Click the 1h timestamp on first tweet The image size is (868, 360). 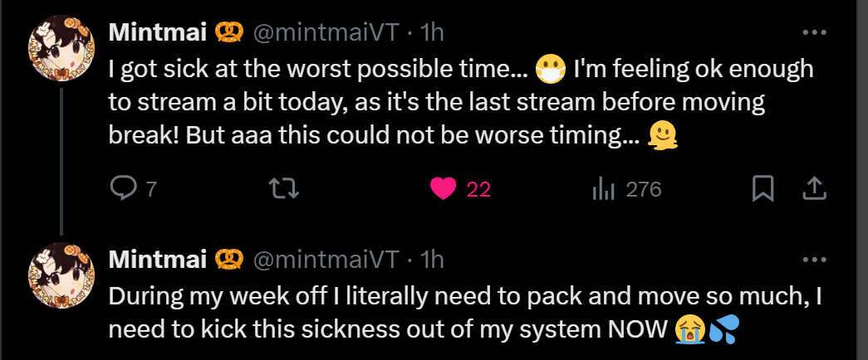point(433,32)
